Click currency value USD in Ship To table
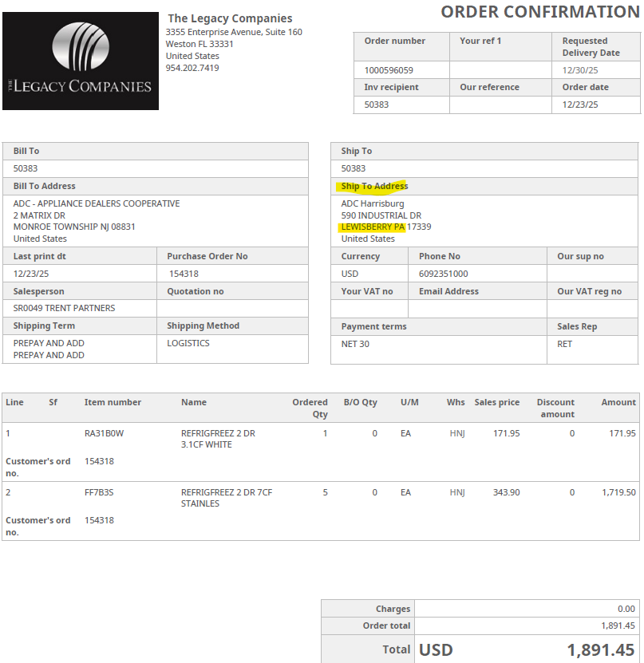644x663 pixels. (x=350, y=274)
